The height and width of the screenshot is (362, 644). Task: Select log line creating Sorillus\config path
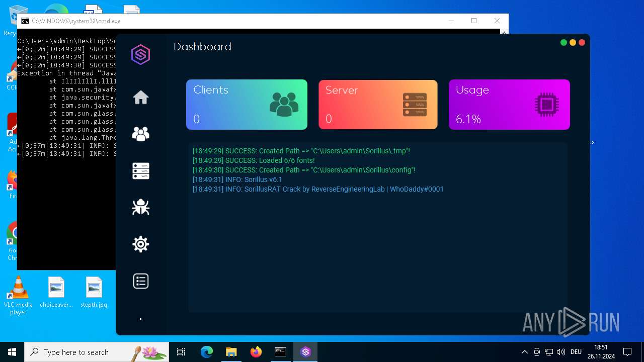point(304,170)
